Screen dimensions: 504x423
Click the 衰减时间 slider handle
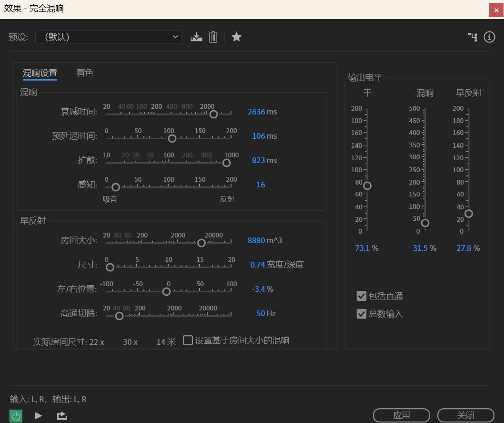(x=213, y=114)
